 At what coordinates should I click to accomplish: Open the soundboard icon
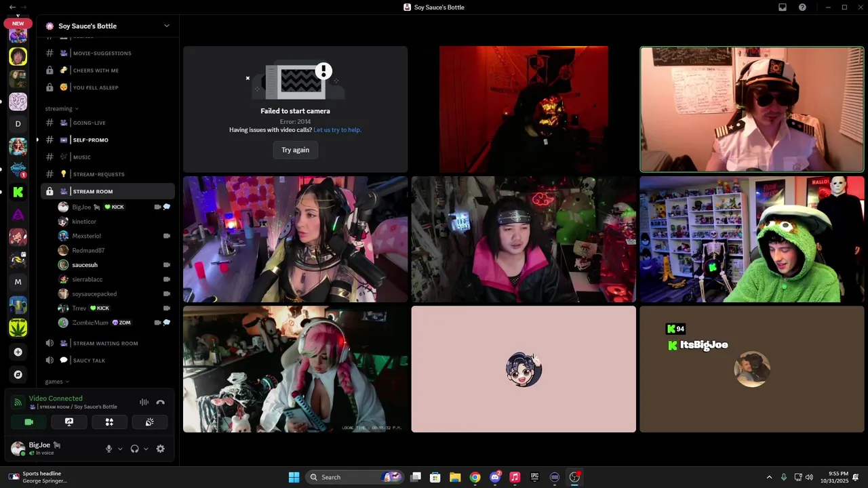pyautogui.click(x=150, y=422)
